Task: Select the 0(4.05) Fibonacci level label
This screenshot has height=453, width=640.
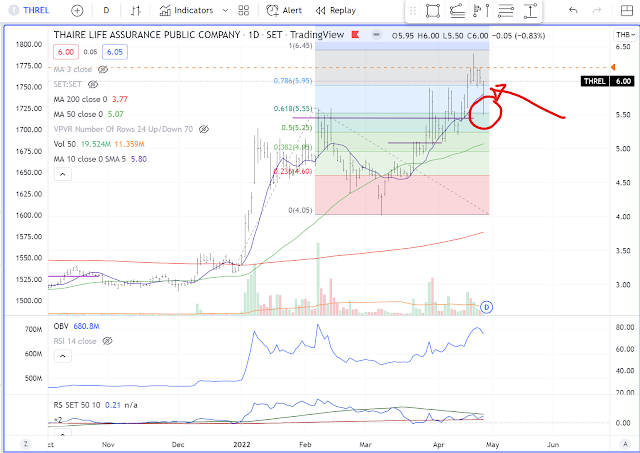Action: point(300,210)
